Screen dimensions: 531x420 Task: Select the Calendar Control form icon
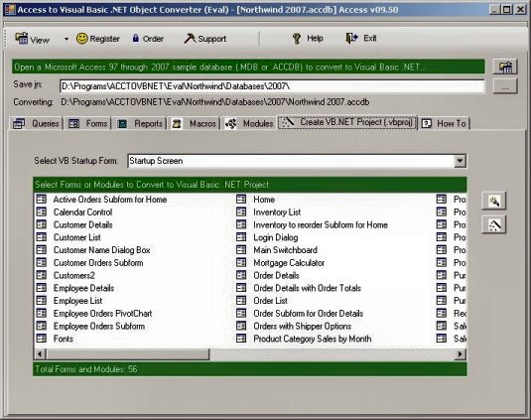click(x=42, y=212)
